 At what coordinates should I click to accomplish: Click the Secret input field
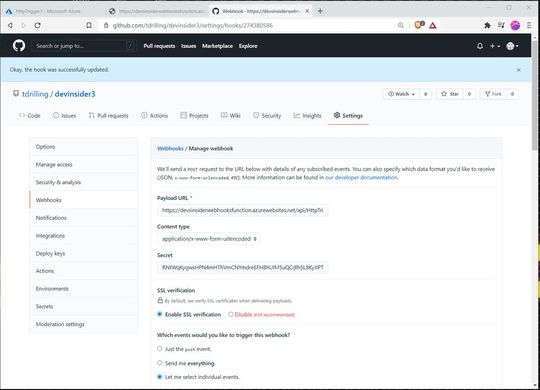click(x=242, y=267)
